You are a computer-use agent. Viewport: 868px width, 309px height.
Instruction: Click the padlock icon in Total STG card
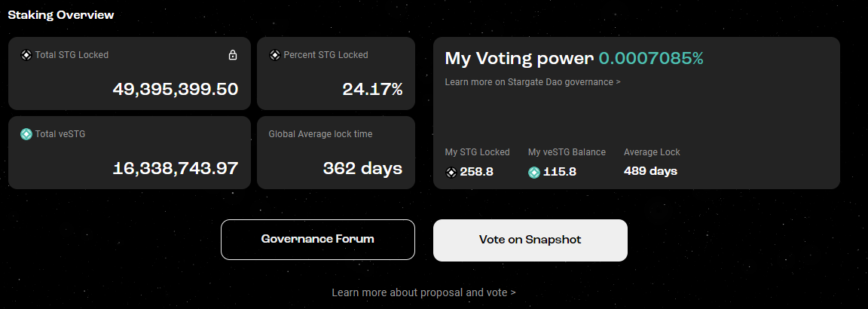click(233, 55)
